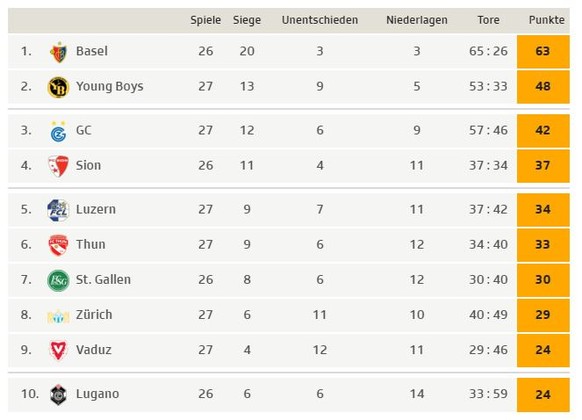Click the Young Boys YB logo
Image resolution: width=582 pixels, height=420 pixels.
59,87
